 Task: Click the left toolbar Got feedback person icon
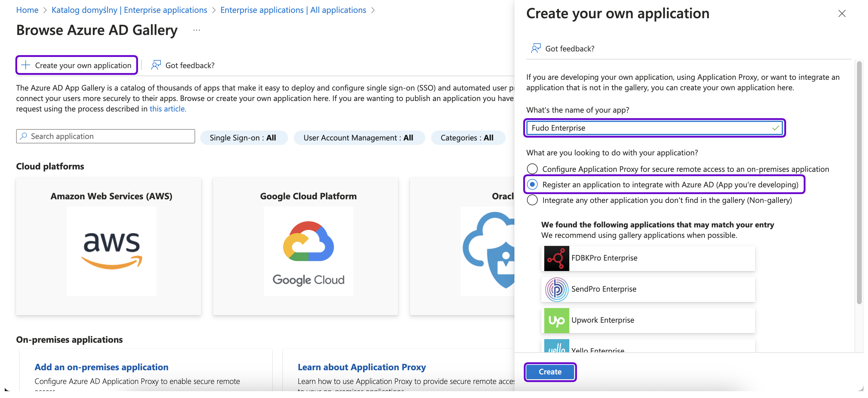click(156, 65)
